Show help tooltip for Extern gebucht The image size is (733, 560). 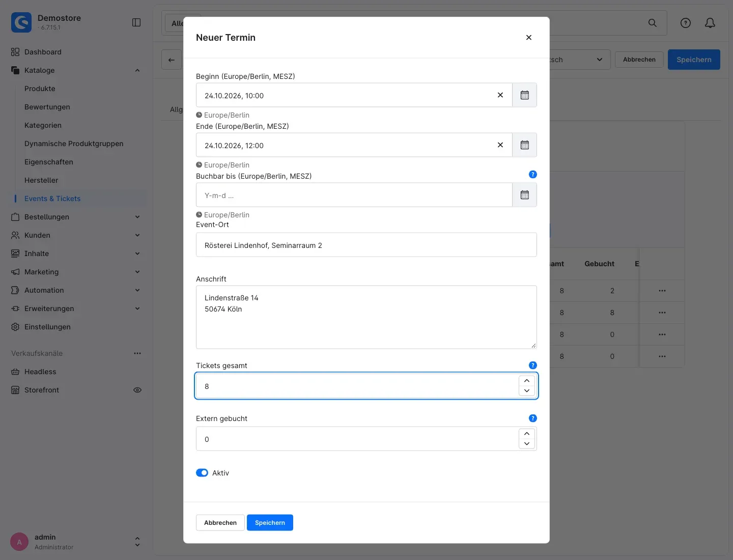click(x=533, y=418)
